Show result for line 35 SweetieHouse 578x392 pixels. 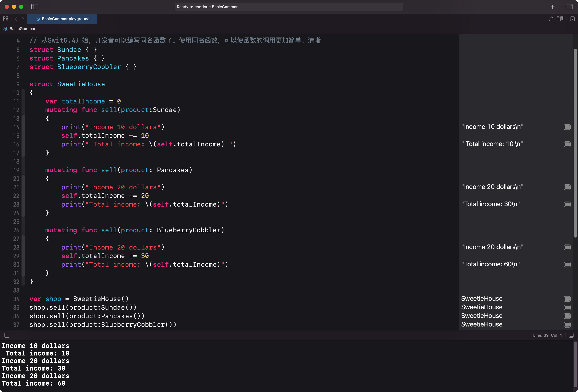click(x=567, y=307)
